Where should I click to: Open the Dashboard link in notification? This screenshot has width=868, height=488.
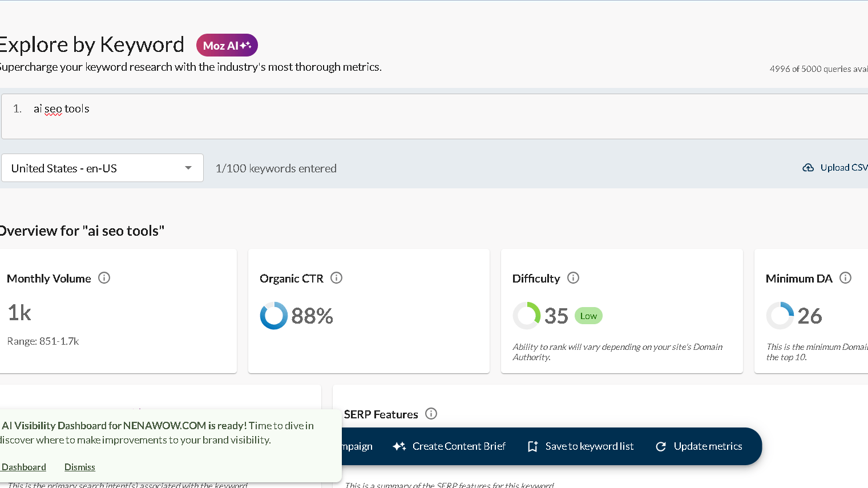click(24, 467)
